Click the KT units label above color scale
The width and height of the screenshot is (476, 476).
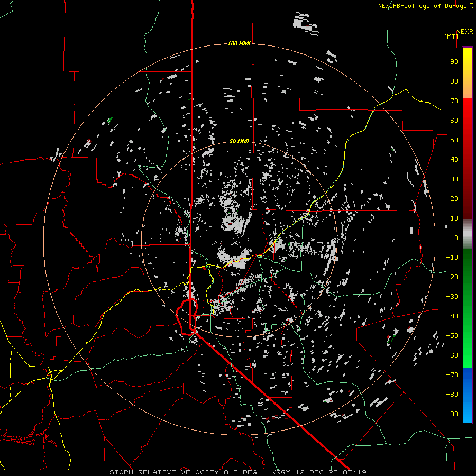coord(452,36)
